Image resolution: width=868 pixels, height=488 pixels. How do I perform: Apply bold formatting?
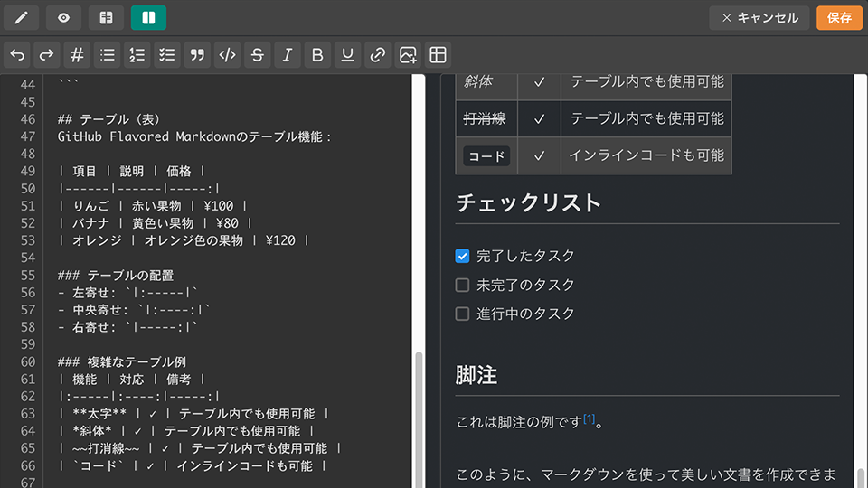coord(317,55)
